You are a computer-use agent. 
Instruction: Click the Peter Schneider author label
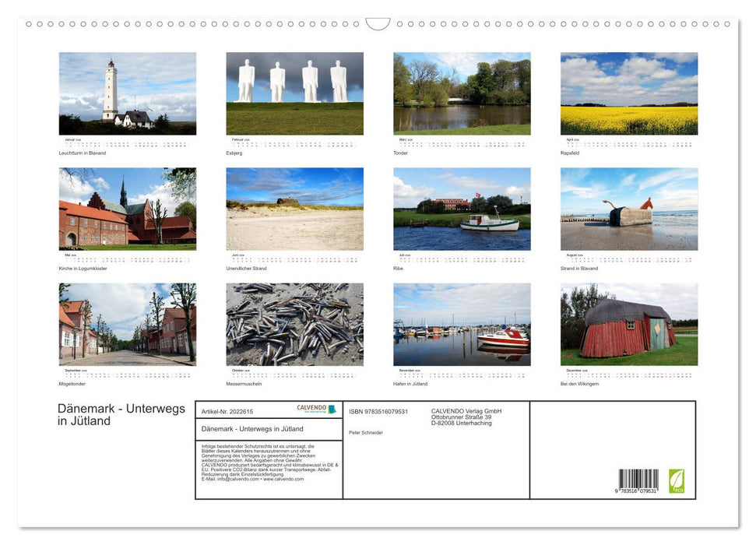366,431
